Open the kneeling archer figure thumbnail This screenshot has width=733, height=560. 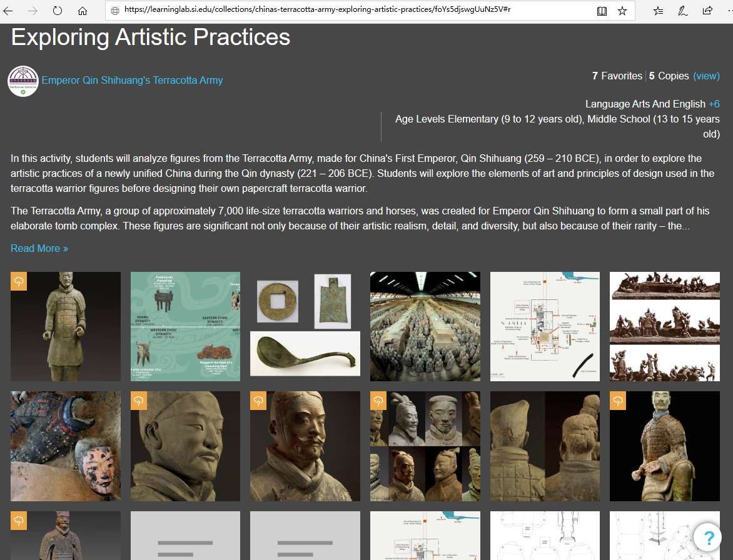(665, 446)
